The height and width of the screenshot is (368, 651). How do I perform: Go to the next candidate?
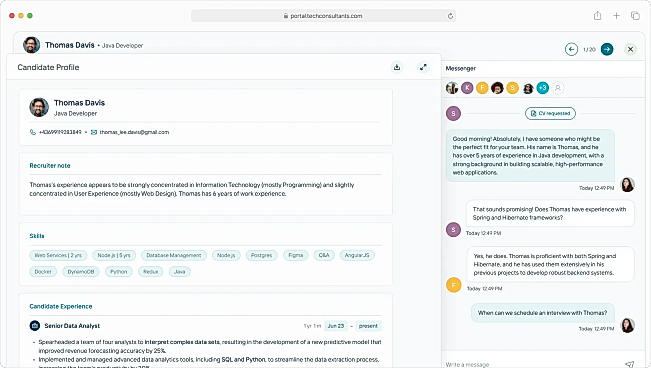point(607,49)
